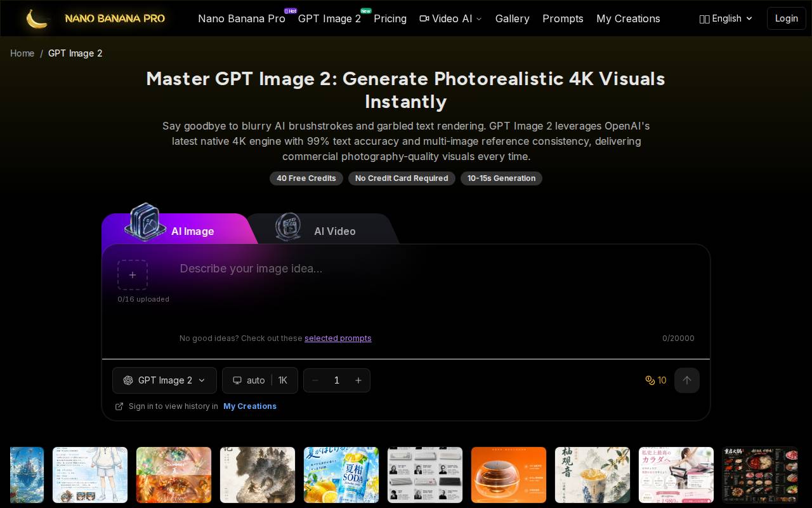The height and width of the screenshot is (508, 812).
Task: Open the GPT Image 2 model dropdown
Action: tap(164, 380)
